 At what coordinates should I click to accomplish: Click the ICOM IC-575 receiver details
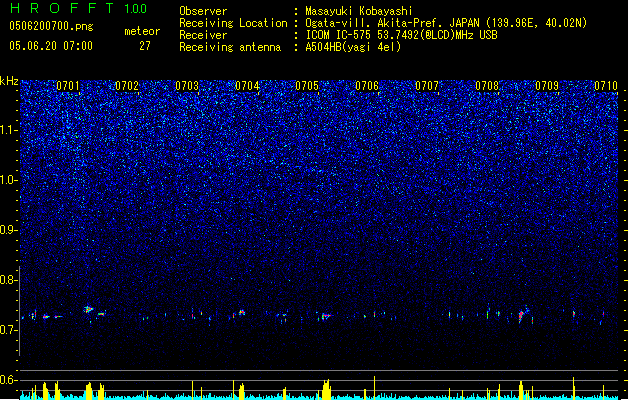coord(401,35)
